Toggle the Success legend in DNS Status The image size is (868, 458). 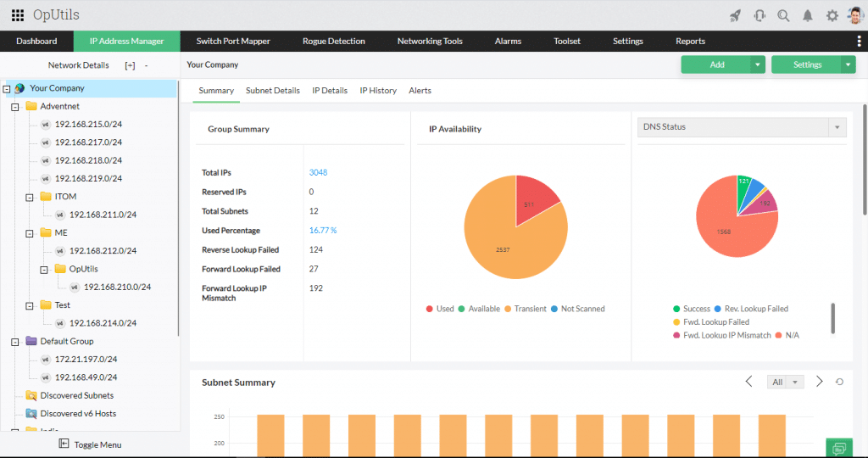(x=692, y=309)
